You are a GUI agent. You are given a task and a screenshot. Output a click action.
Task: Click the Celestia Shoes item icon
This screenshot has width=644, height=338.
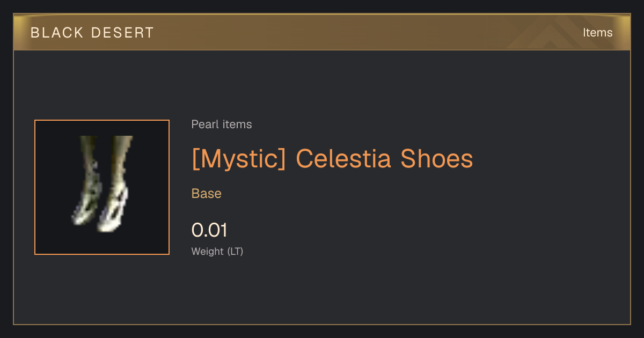102,187
